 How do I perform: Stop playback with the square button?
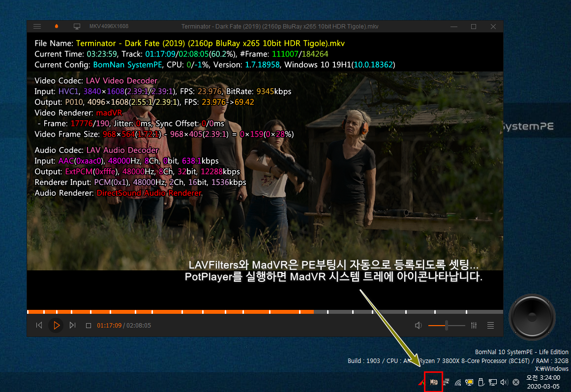[88, 325]
